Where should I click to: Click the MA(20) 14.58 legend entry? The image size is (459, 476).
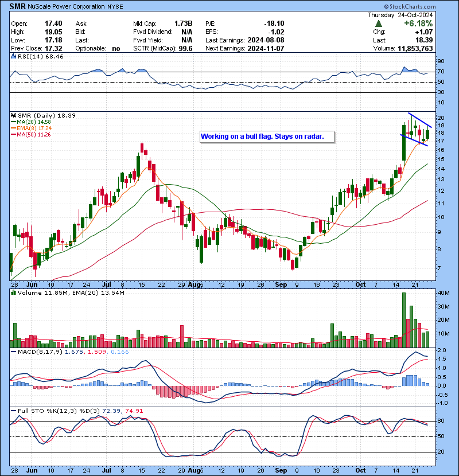[30, 122]
